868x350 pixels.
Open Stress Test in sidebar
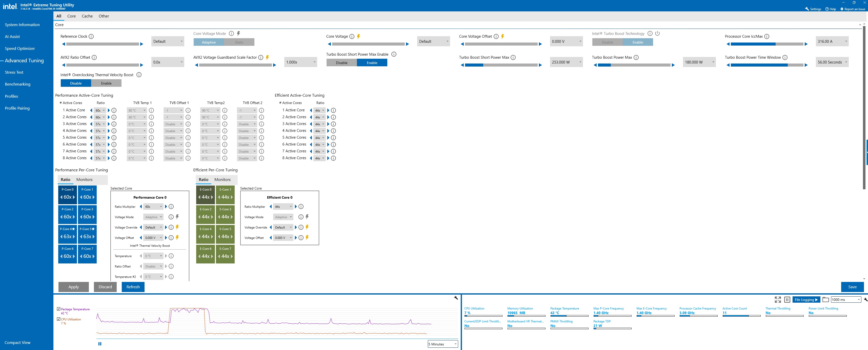click(x=14, y=72)
